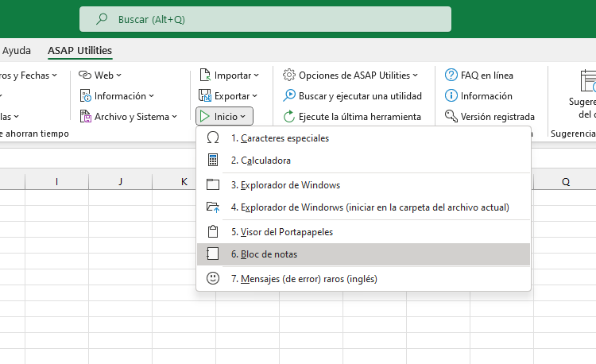Click the green rerun last tool icon
The height and width of the screenshot is (364, 596).
[x=289, y=117]
